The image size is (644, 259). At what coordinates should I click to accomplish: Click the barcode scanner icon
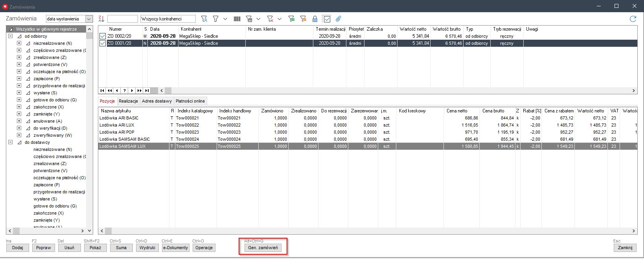[237, 19]
